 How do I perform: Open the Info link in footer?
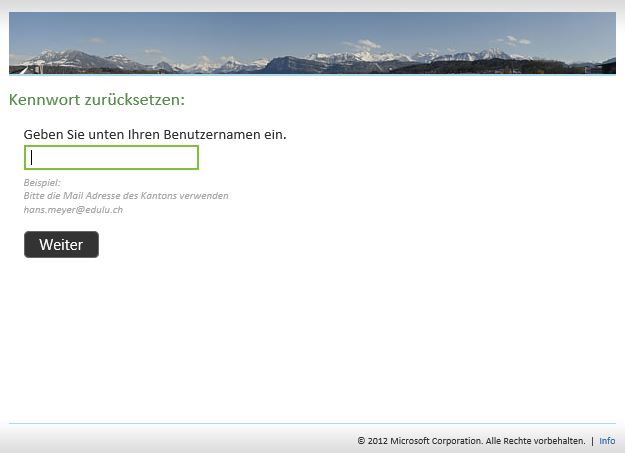pos(607,441)
